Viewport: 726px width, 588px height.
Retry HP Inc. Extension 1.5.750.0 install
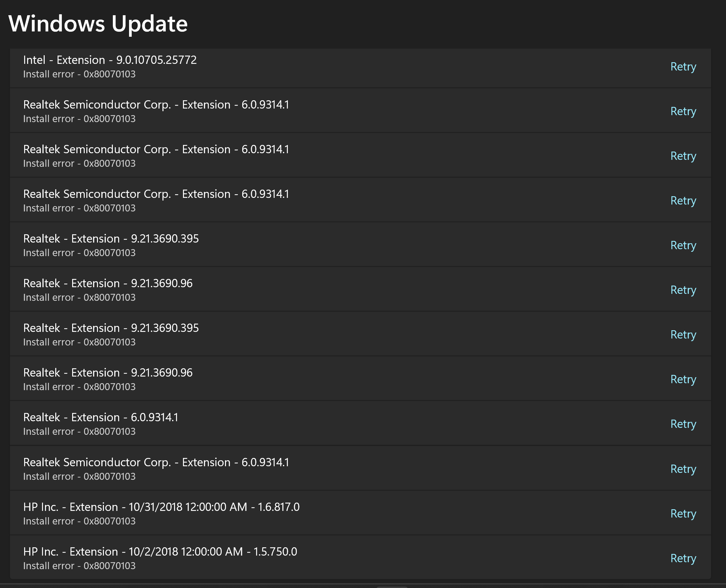pos(683,559)
